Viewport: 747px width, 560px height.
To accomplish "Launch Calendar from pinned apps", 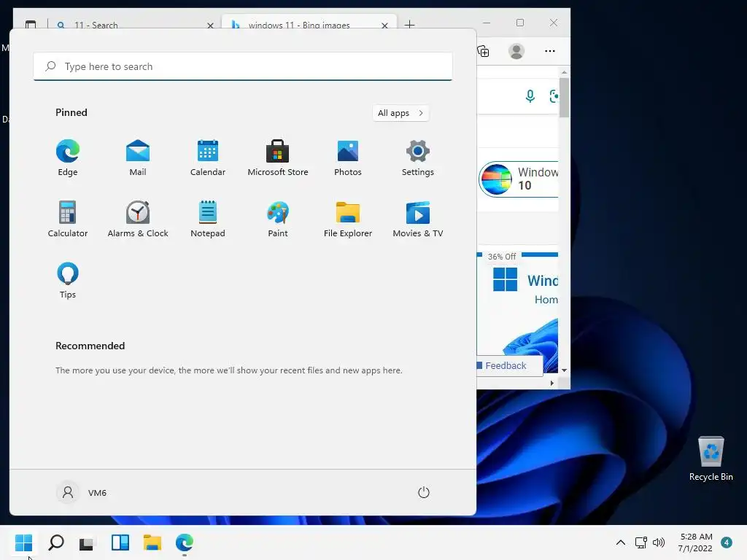I will pos(208,157).
